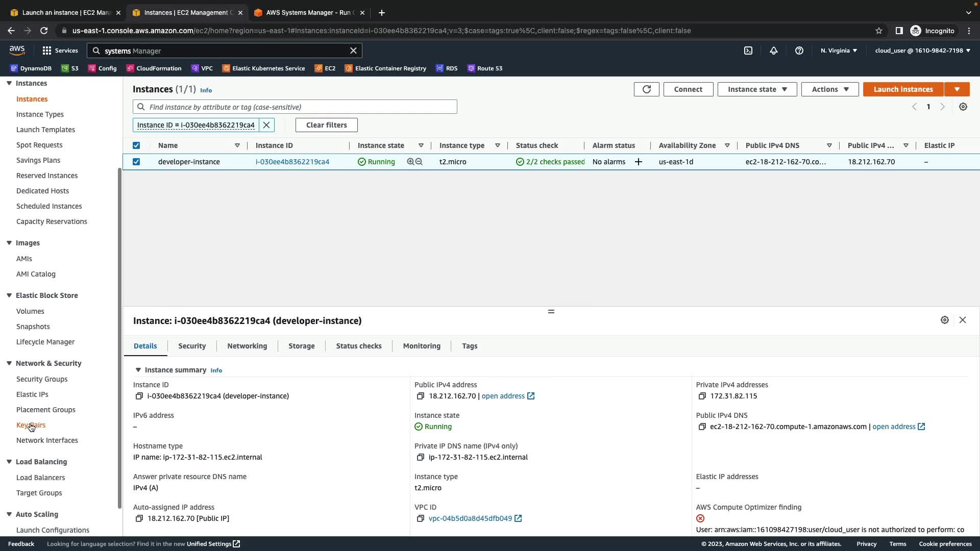Copy the public IPv4 address 18.212.162.70
The width and height of the screenshot is (980, 551).
420,396
